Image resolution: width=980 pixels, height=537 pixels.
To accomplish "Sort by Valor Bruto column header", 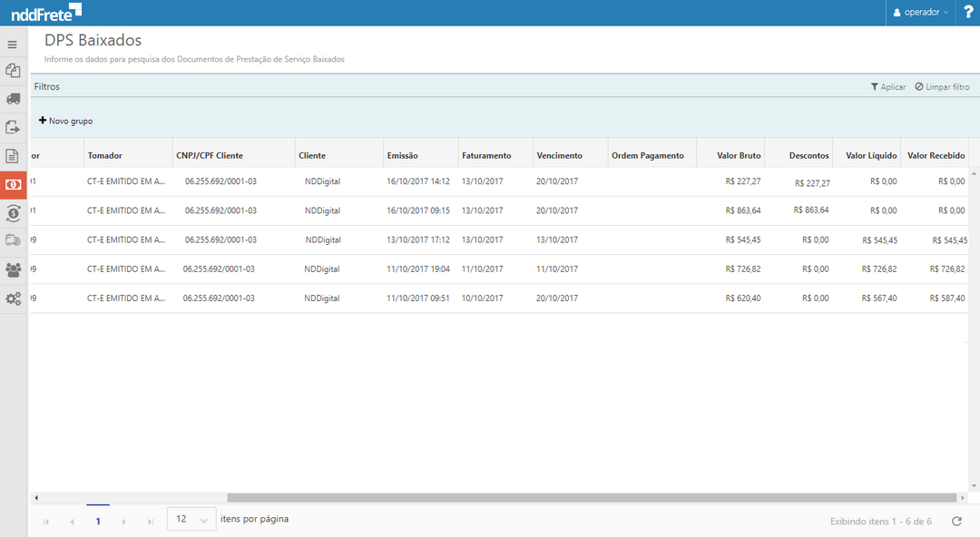I will click(738, 156).
